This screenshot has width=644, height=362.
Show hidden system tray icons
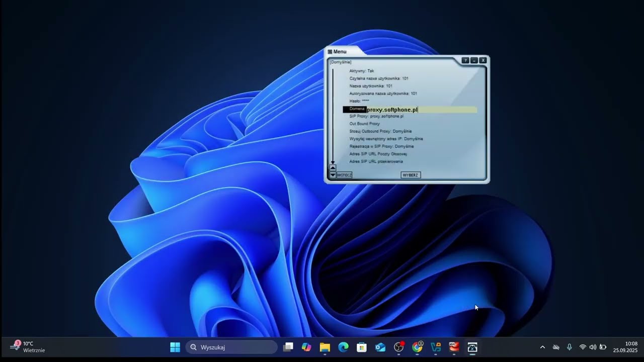pyautogui.click(x=542, y=347)
